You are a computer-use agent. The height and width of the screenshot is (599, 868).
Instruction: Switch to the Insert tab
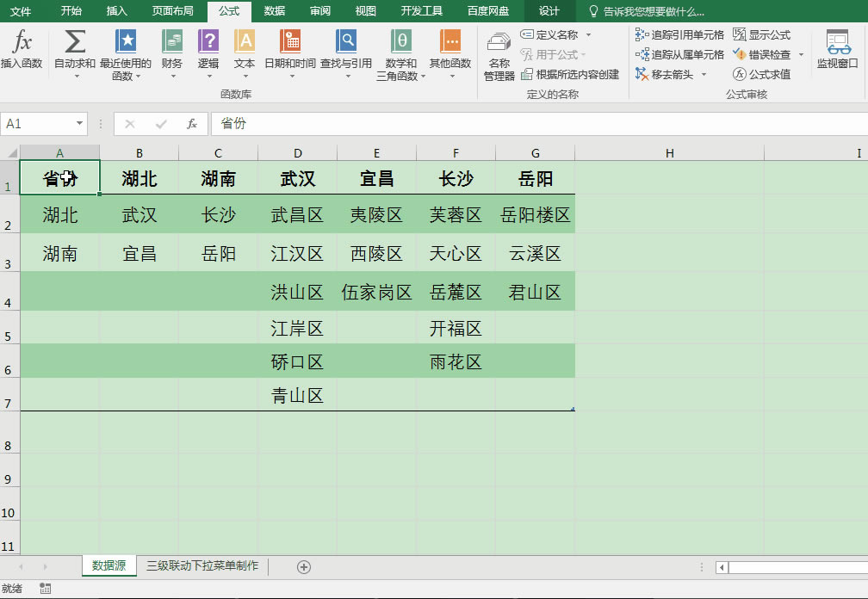116,11
